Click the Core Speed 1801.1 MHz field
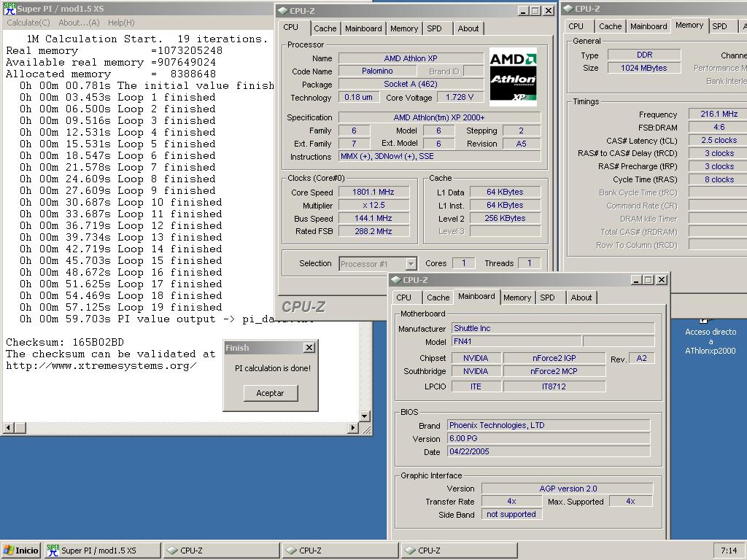Viewport: 747px width, 560px height. click(373, 192)
